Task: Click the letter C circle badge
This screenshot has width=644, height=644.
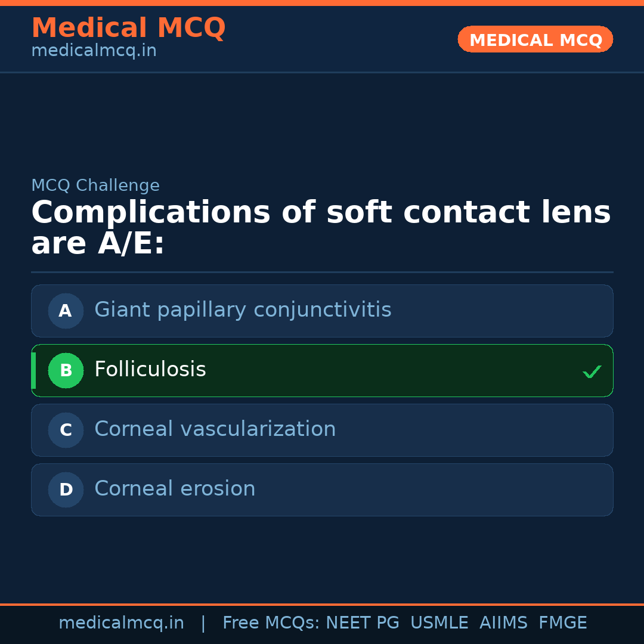Action: 66,430
